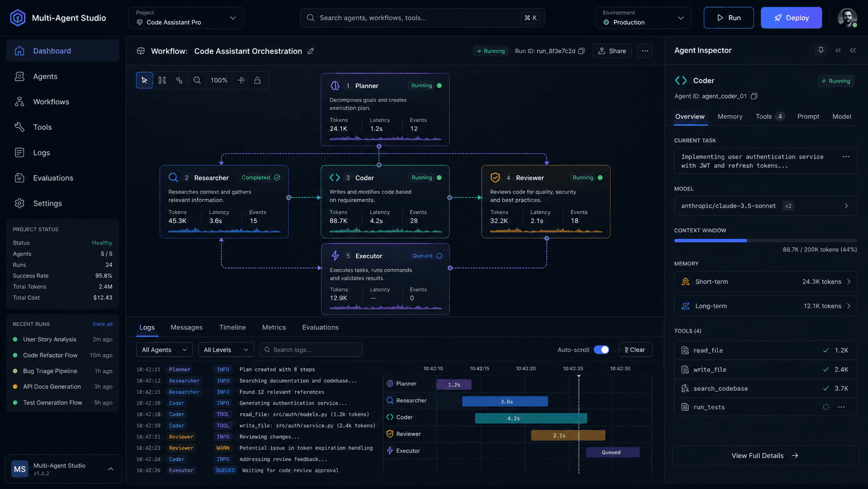Edit workflow name with the pencil icon
This screenshot has width=868, height=489.
[x=310, y=51]
